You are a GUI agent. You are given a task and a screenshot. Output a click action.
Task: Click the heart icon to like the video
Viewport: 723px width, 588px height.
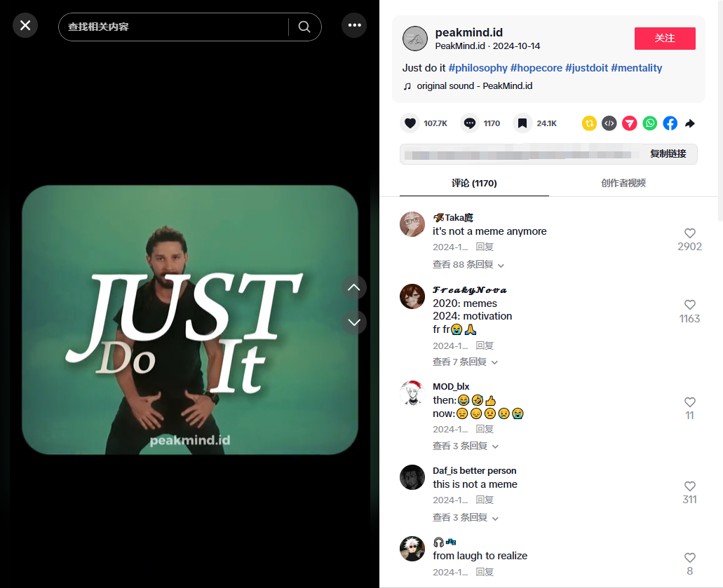pyautogui.click(x=410, y=123)
